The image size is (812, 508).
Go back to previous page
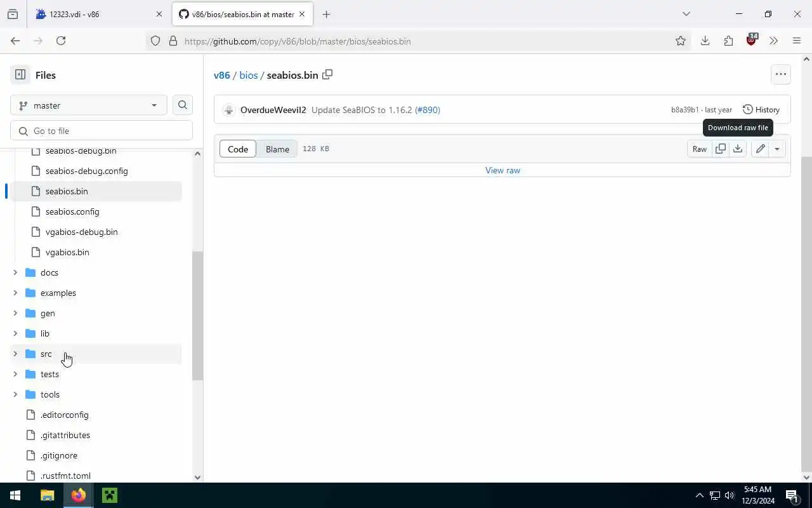(15, 41)
